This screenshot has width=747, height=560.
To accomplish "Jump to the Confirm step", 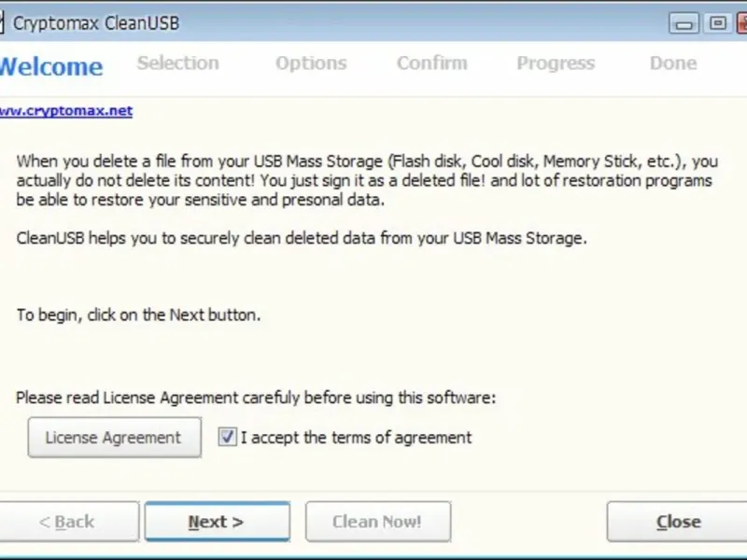I will [431, 63].
